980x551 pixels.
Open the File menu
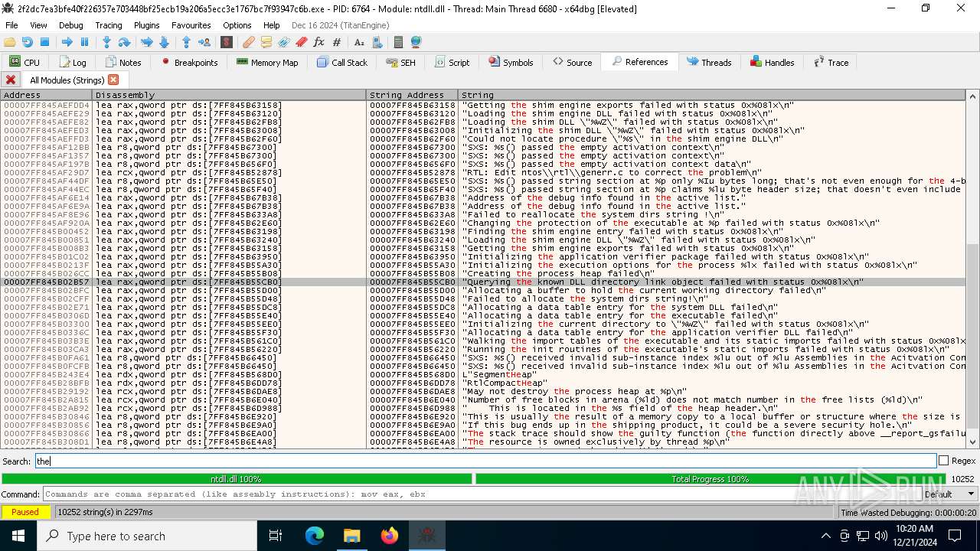(x=11, y=25)
